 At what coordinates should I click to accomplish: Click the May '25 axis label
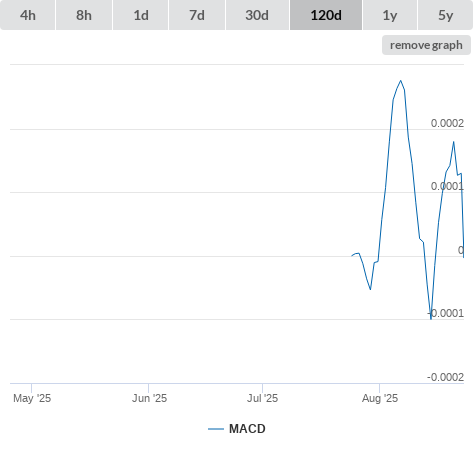[x=32, y=398]
